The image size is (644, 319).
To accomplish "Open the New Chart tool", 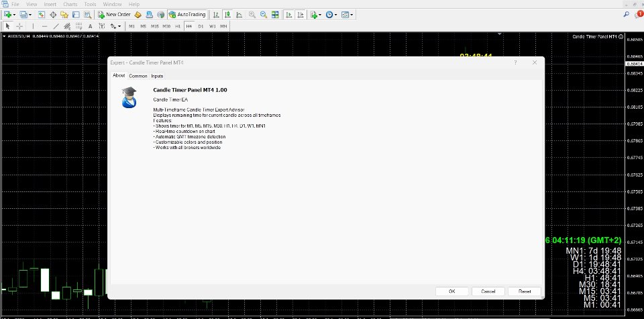I will click(x=8, y=14).
